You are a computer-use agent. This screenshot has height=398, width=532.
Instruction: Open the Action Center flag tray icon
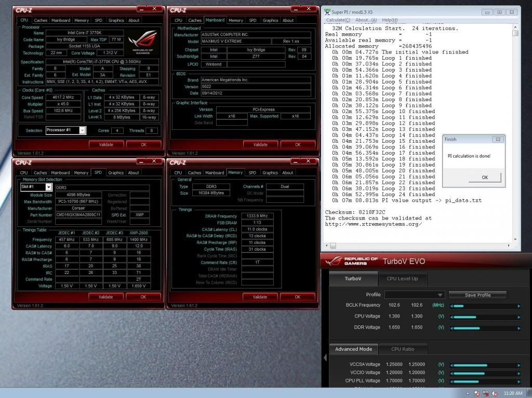pos(477,393)
